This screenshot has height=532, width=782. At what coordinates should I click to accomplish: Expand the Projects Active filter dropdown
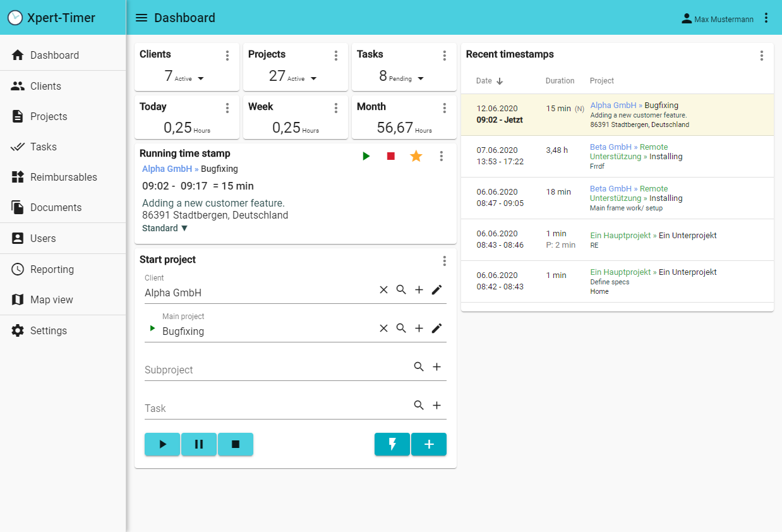[313, 79]
